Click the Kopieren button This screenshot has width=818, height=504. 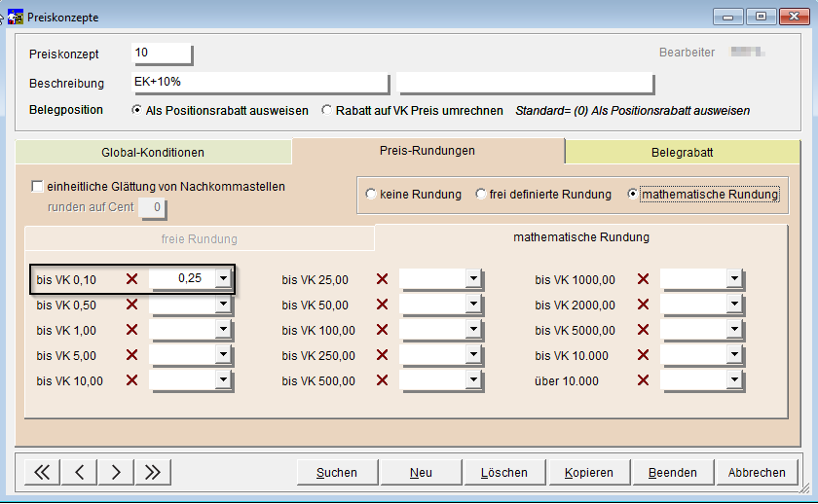[x=589, y=472]
